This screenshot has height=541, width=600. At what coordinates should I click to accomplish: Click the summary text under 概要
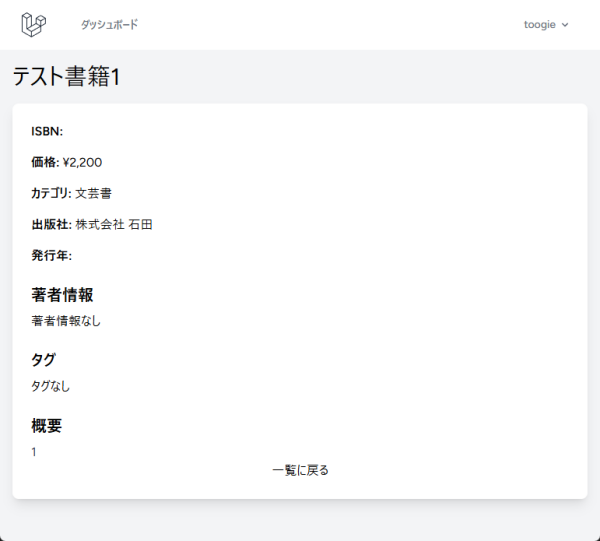(x=34, y=452)
